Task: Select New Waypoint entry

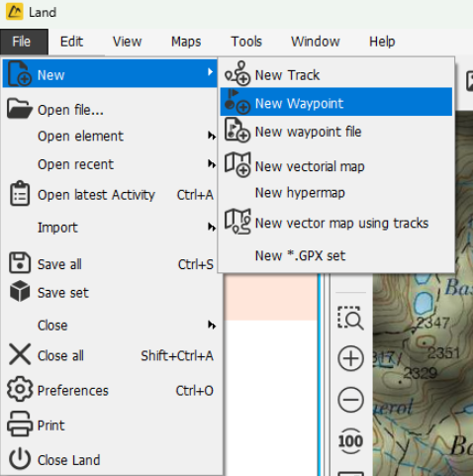Action: coord(336,102)
